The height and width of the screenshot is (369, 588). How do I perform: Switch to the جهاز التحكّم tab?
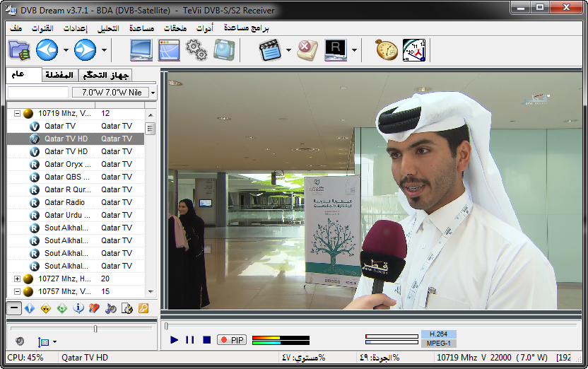pos(106,76)
